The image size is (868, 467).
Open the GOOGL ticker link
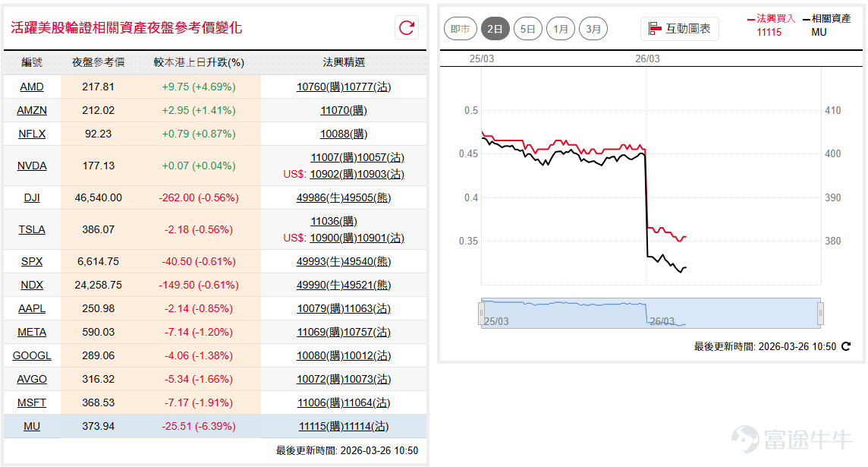[x=32, y=355]
